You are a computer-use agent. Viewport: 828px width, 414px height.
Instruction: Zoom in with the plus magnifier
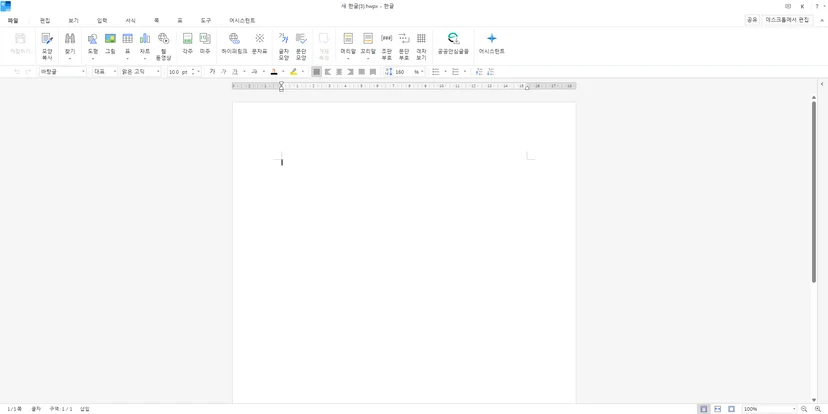pyautogui.click(x=818, y=409)
